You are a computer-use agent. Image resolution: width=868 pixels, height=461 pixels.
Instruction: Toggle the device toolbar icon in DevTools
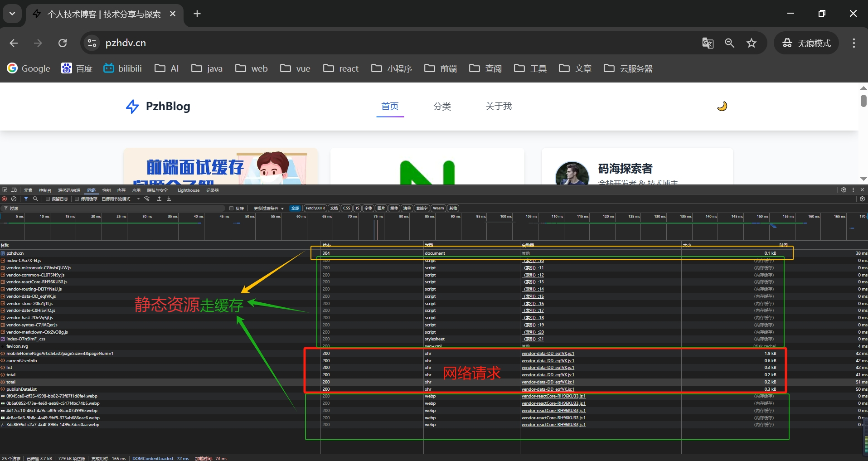tap(14, 190)
